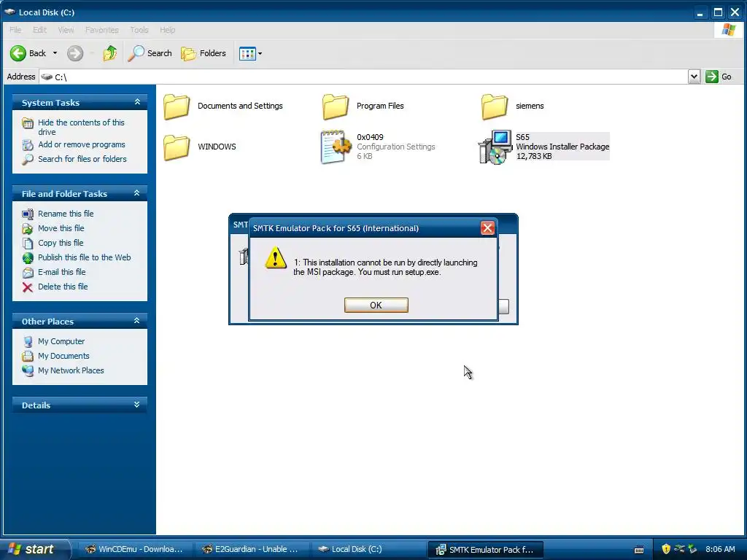The width and height of the screenshot is (747, 560).
Task: Expand the Details panel
Action: (x=137, y=405)
